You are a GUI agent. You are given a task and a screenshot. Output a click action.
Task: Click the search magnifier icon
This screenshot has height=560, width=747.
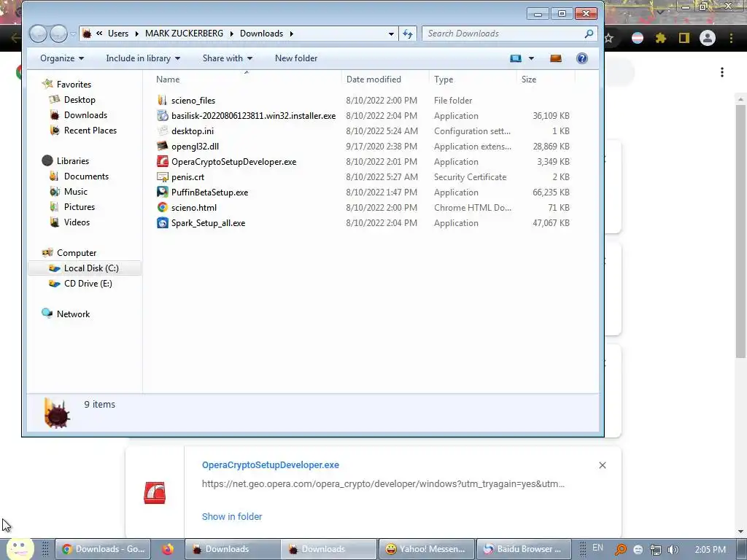589,34
